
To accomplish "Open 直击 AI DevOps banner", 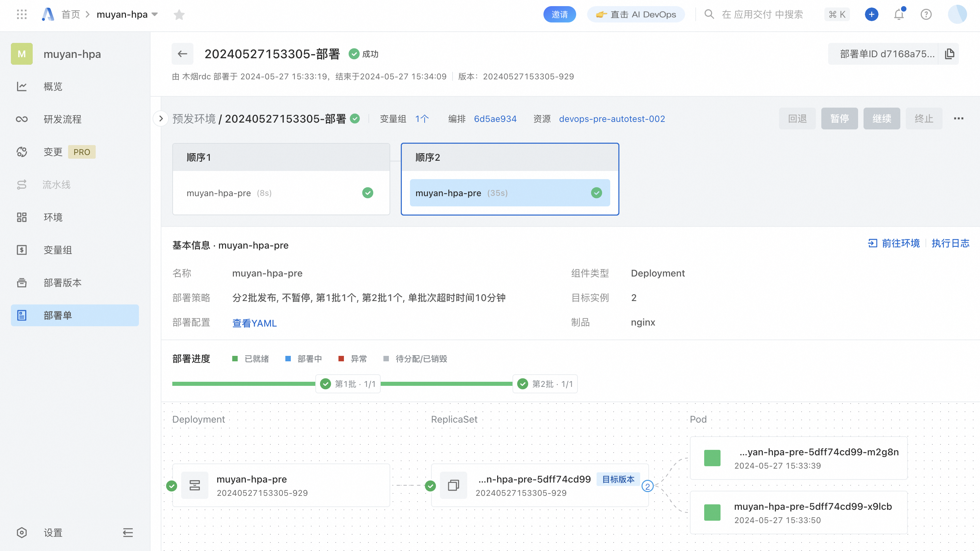I will [636, 14].
